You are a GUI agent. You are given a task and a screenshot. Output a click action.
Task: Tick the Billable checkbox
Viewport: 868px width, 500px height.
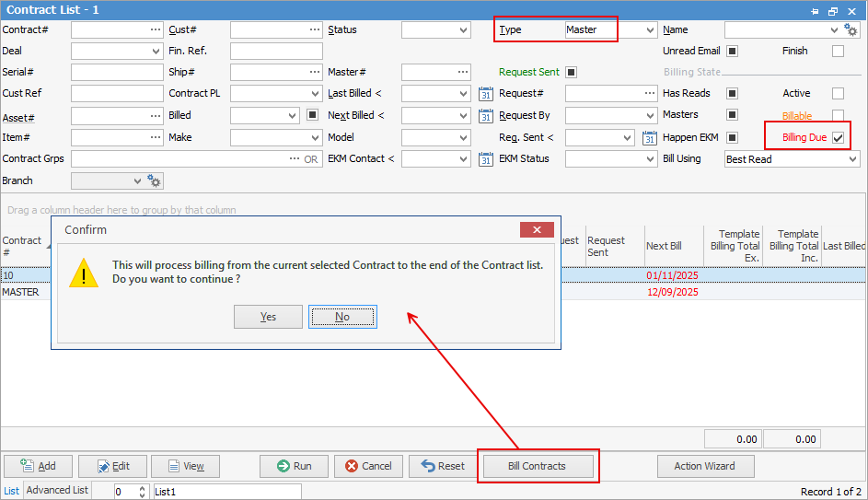coord(839,115)
